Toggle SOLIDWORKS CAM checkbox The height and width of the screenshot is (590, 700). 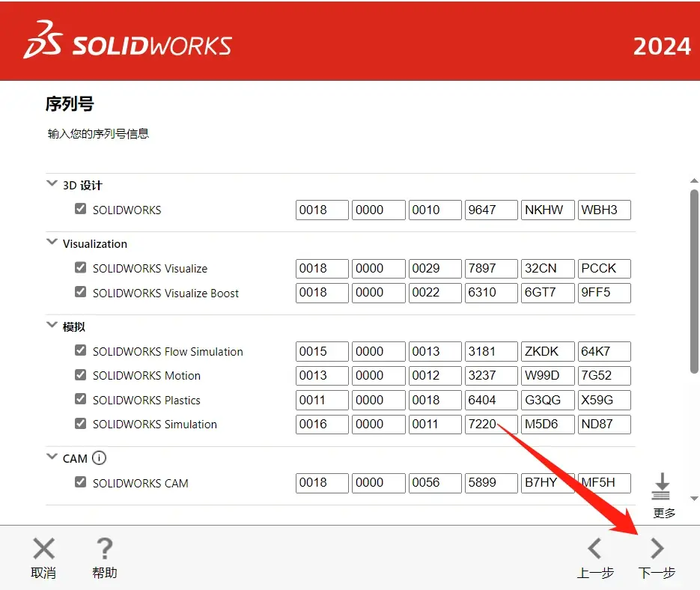tap(80, 482)
